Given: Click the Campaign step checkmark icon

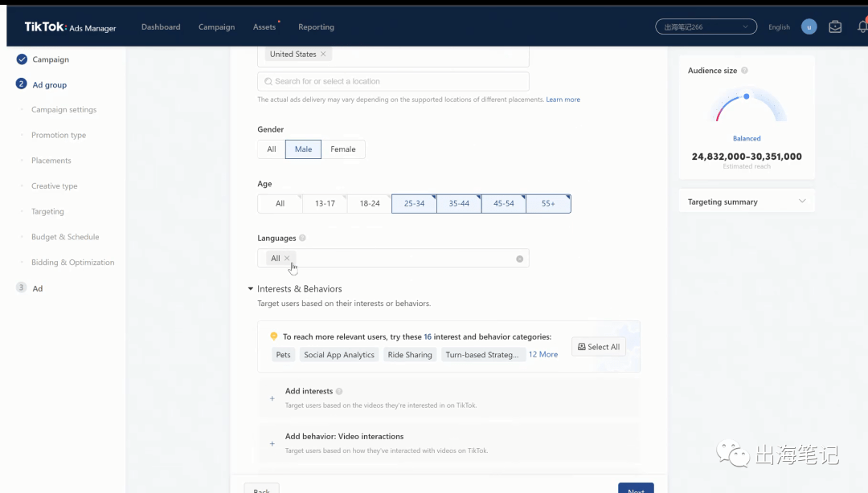Looking at the screenshot, I should (x=22, y=59).
